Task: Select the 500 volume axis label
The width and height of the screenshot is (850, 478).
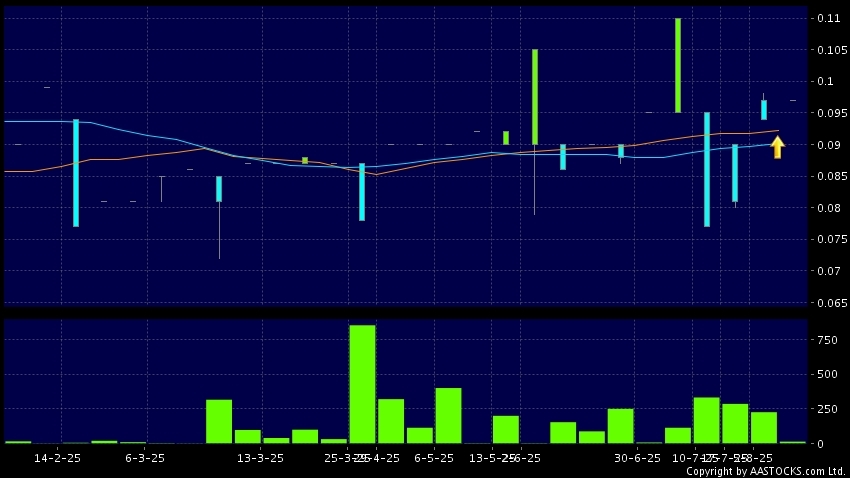Action: tap(827, 374)
